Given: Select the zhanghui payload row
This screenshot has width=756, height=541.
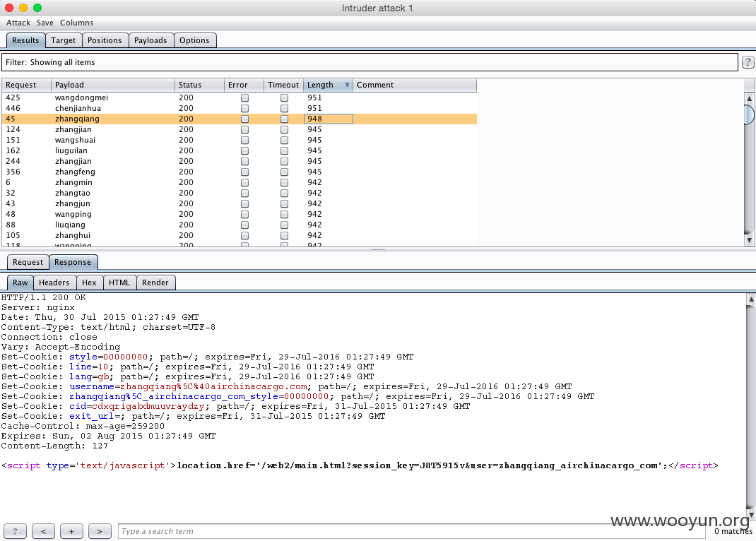Looking at the screenshot, I should point(239,236).
